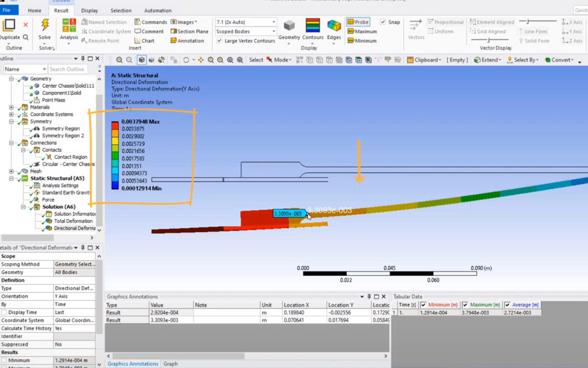
Task: Click the Search Outline field
Action: [x=68, y=69]
